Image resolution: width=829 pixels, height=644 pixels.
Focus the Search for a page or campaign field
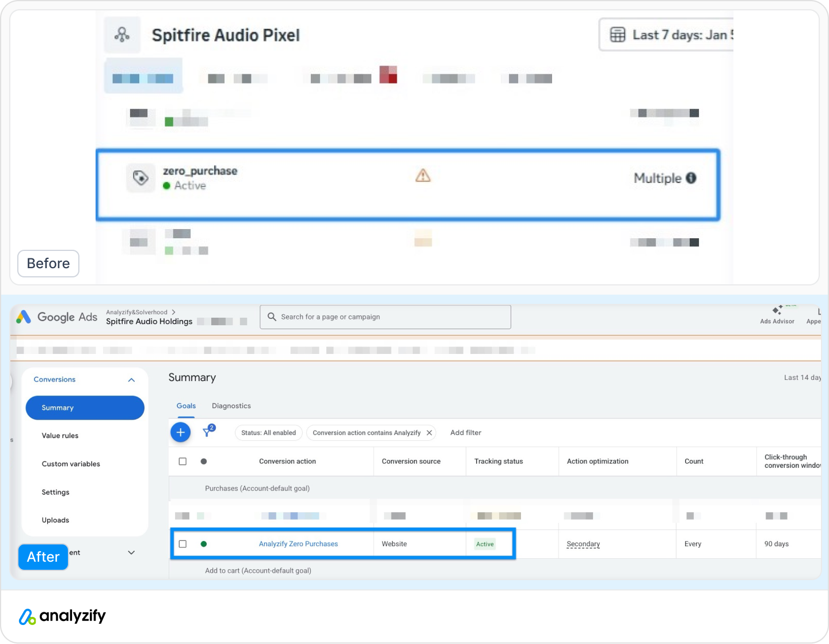coord(386,317)
